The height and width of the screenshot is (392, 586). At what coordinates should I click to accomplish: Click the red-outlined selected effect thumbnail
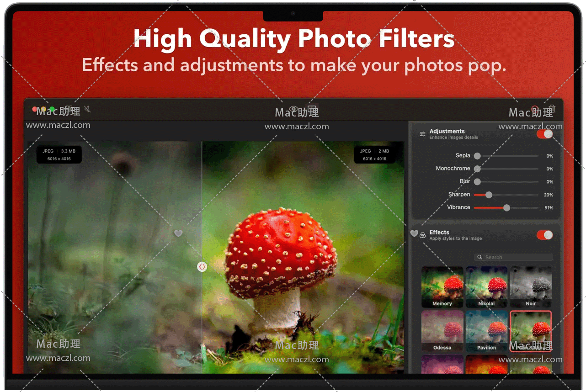point(531,331)
